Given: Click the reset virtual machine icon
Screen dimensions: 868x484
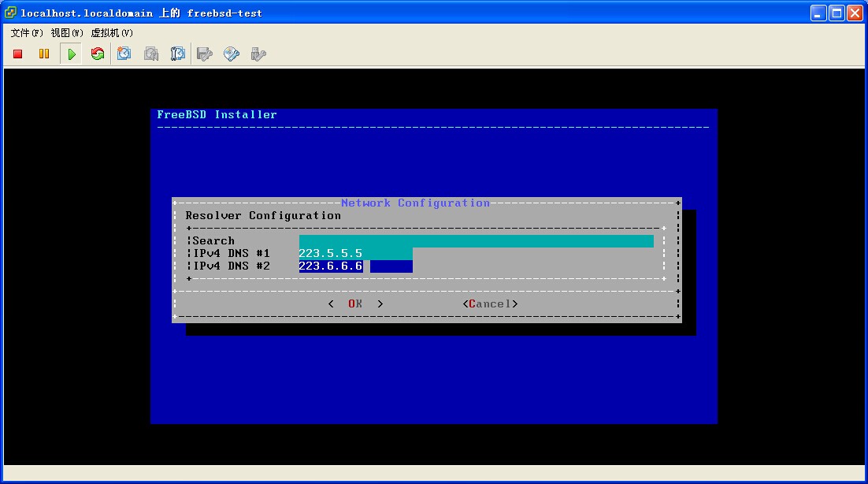Looking at the screenshot, I should [x=98, y=54].
